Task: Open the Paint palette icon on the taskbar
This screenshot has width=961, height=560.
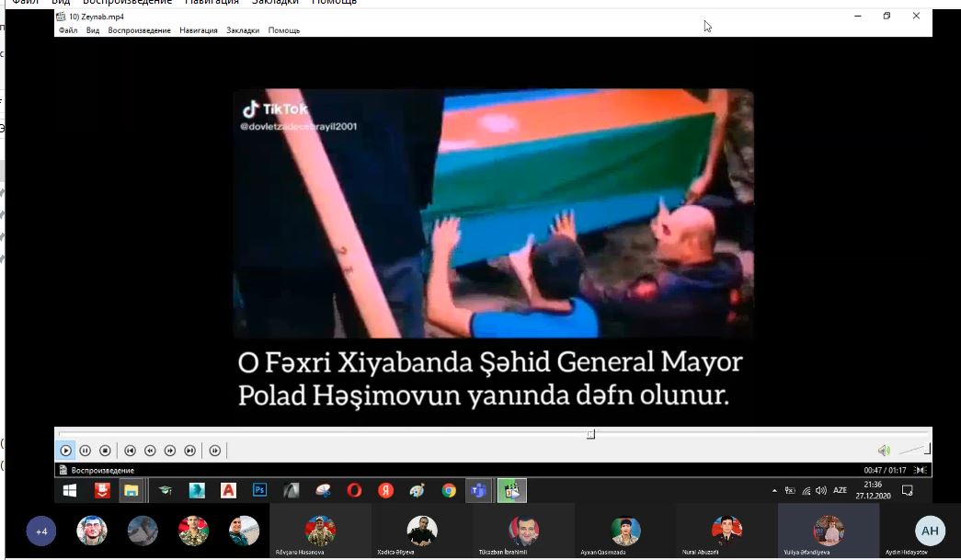Action: 418,491
